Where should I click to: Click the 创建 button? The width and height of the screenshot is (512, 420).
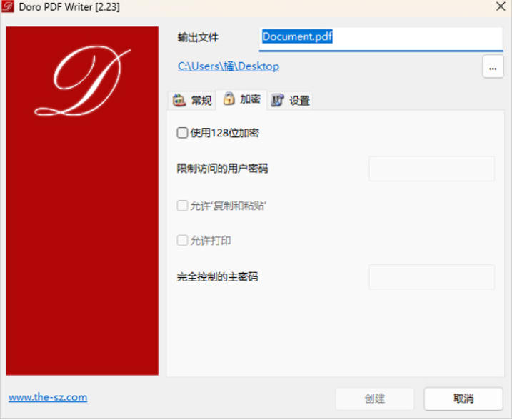click(374, 399)
